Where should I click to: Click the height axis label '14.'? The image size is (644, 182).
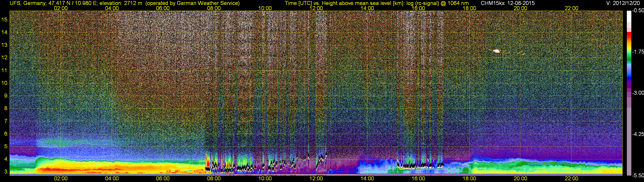[5, 32]
